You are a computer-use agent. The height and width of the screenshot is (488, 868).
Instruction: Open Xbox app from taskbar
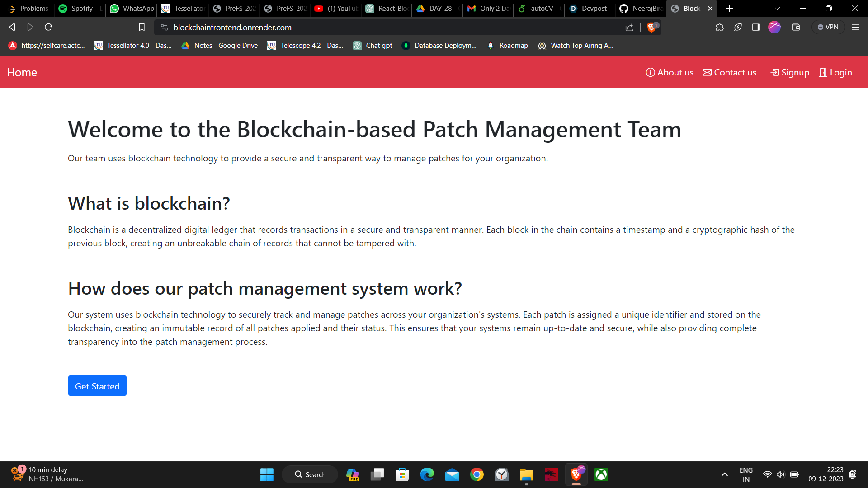[601, 474]
